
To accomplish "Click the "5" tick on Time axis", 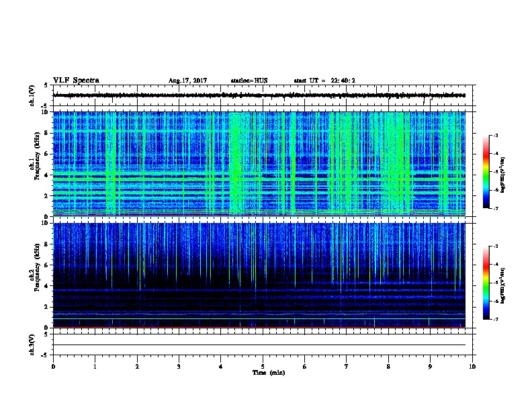I will 263,367.
